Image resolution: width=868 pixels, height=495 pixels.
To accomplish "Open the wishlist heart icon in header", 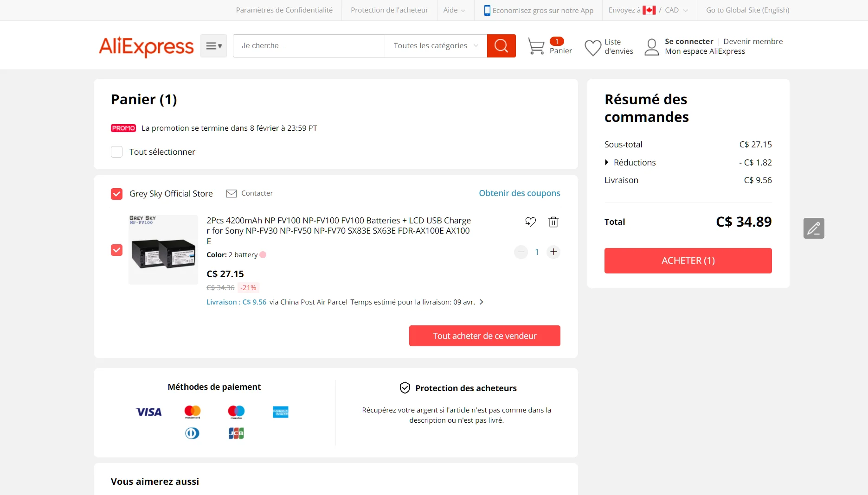I will (x=593, y=47).
